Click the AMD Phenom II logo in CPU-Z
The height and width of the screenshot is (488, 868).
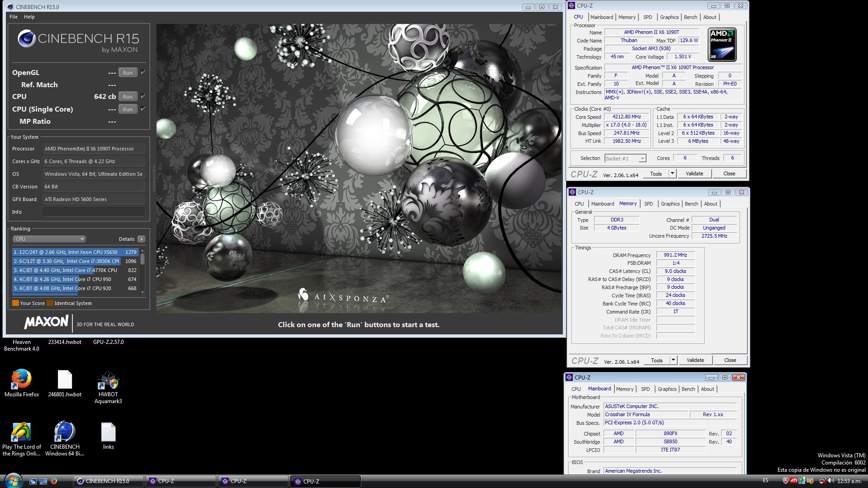coord(722,44)
